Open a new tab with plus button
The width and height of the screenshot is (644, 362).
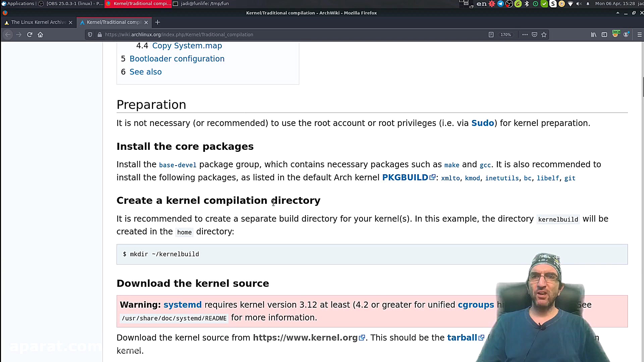coord(158,22)
